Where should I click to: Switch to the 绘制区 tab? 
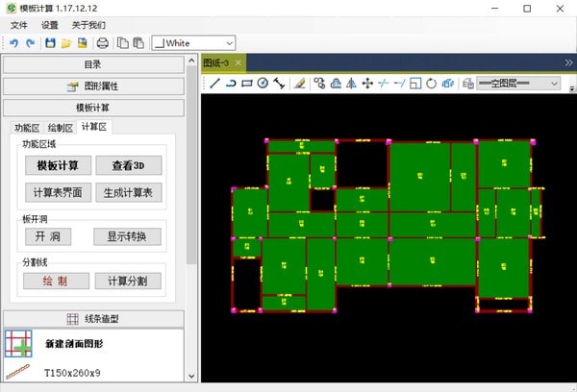(x=61, y=128)
